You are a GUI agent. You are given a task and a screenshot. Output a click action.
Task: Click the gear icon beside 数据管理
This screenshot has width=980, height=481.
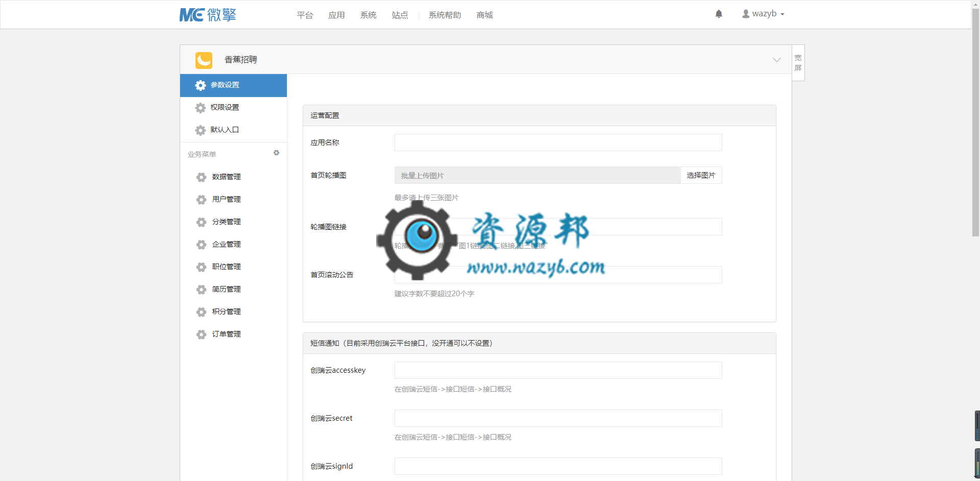[202, 177]
